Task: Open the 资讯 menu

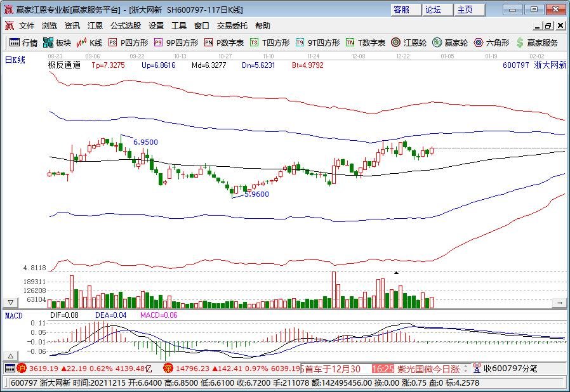Action: coord(72,26)
